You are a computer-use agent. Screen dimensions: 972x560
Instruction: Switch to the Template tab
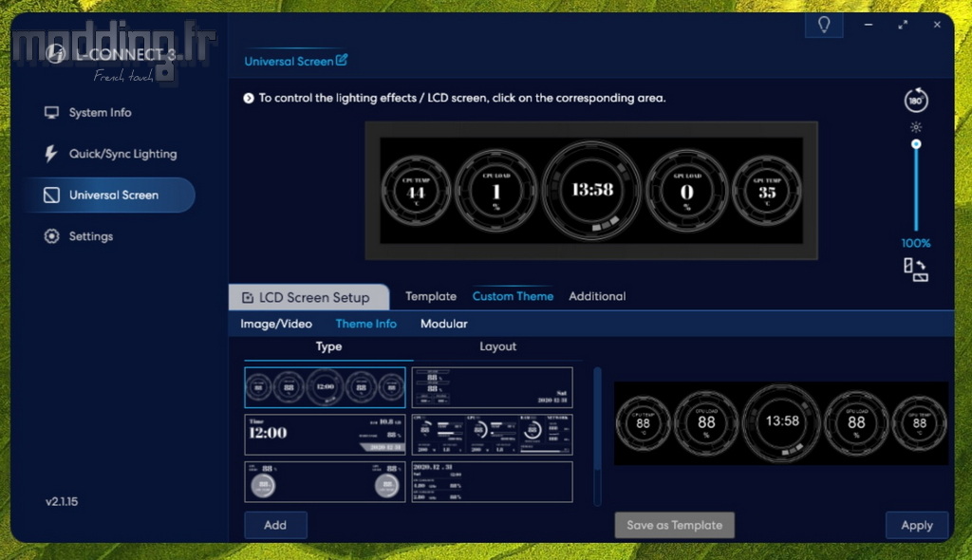coord(431,296)
